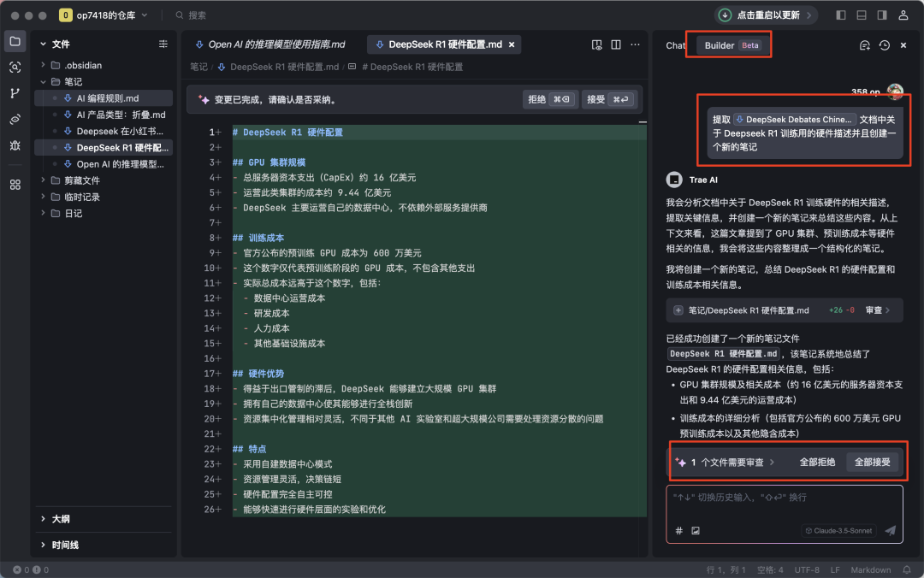Send the chat message with the paper plane icon

coord(890,530)
